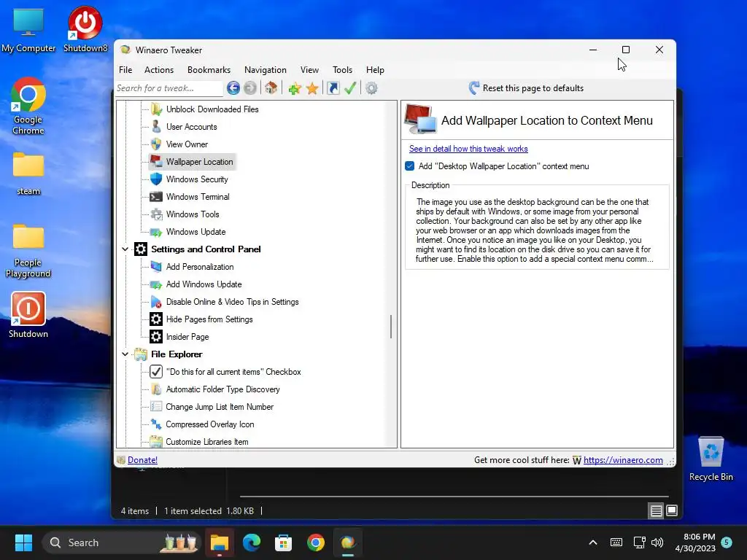The width and height of the screenshot is (747, 560).
Task: Collapse the File Explorer tree section
Action: (x=125, y=354)
